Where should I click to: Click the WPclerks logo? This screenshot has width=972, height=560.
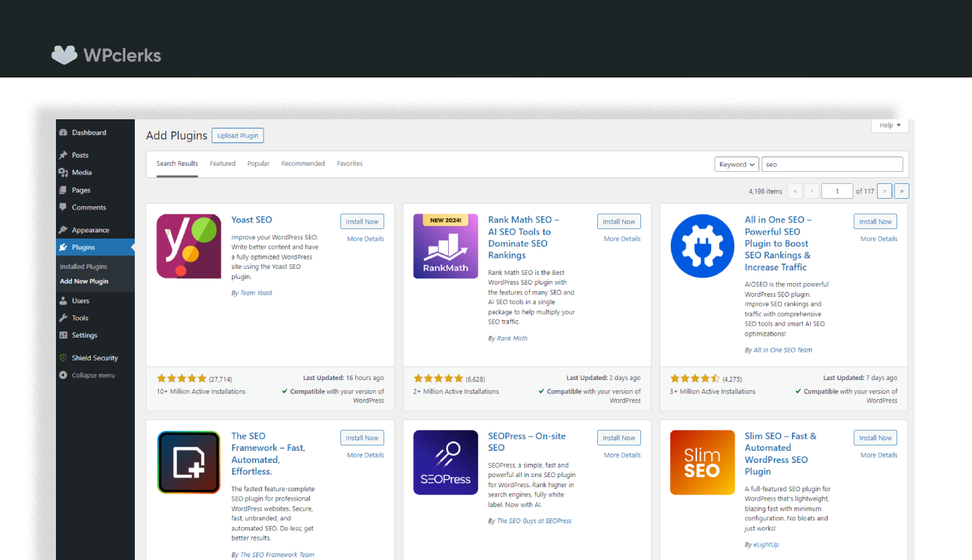pyautogui.click(x=107, y=55)
